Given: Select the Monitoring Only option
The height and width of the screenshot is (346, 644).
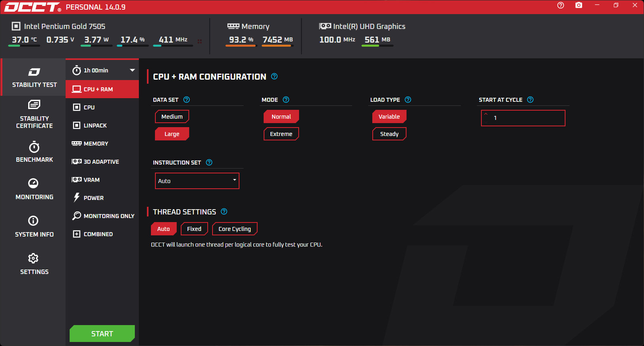Looking at the screenshot, I should pos(102,216).
